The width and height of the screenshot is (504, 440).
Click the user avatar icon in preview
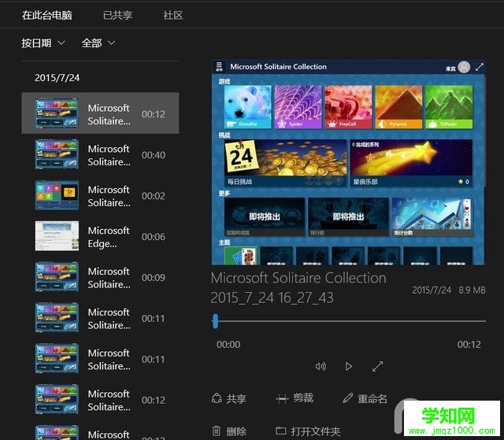tap(464, 67)
